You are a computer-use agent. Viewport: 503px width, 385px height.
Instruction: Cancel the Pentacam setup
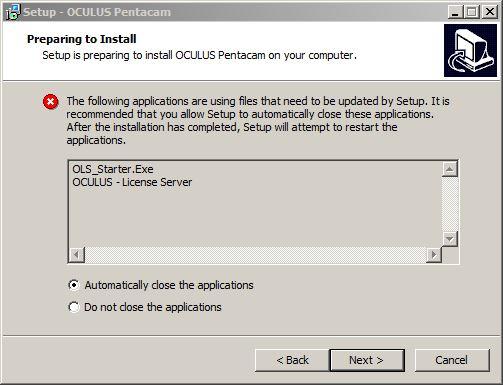pyautogui.click(x=452, y=360)
